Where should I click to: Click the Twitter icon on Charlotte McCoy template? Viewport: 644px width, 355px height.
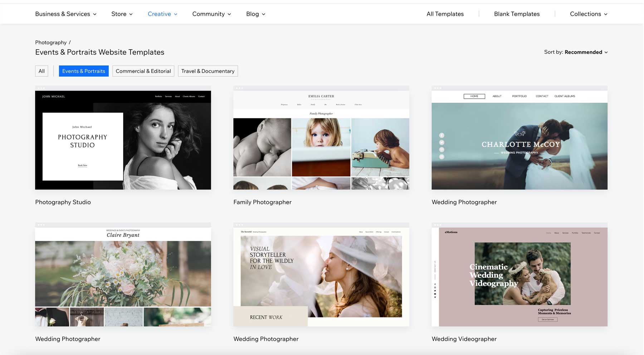point(442,143)
